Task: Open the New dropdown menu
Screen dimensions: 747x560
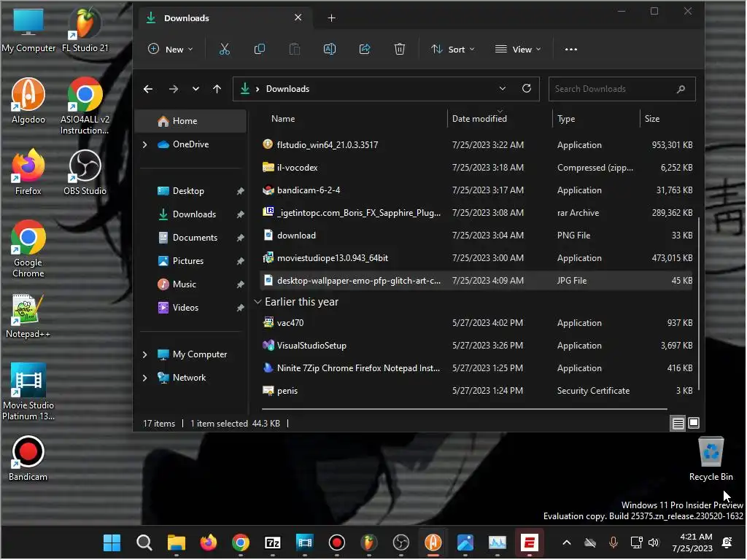Action: click(x=171, y=49)
